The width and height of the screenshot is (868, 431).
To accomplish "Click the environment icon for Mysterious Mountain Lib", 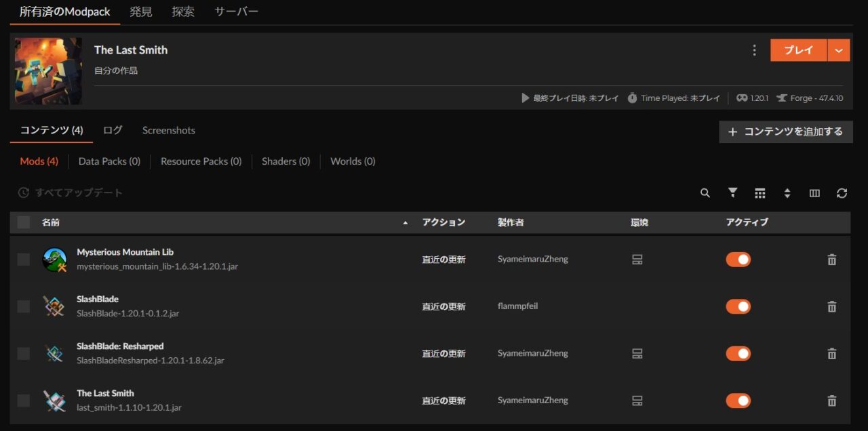I will click(x=636, y=259).
